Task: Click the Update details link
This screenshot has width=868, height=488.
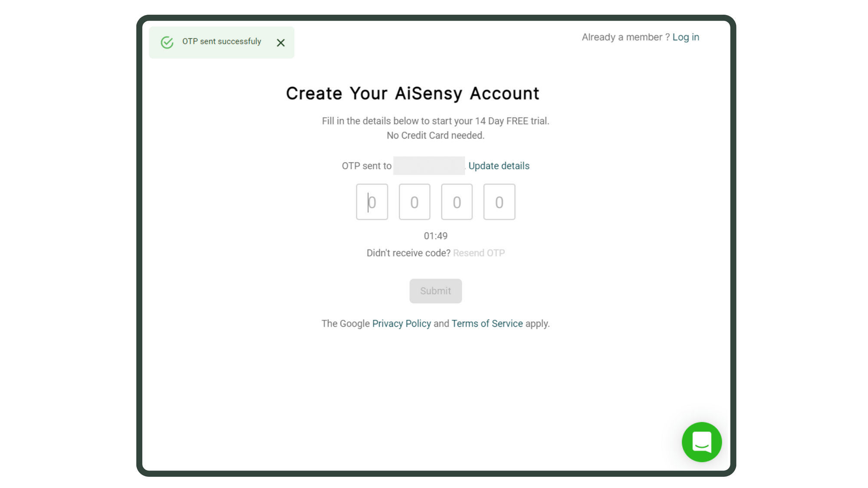Action: pos(499,166)
